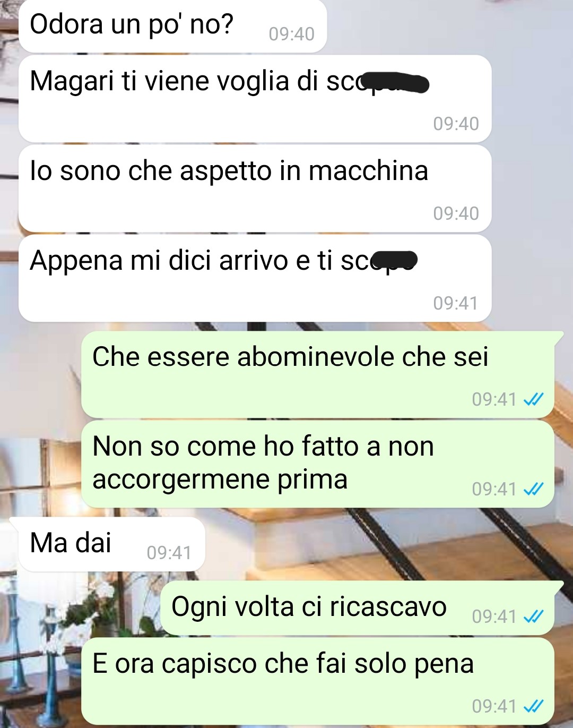573x728 pixels.
Task: Tap the 09:40 timestamp under 'aspetto in macchina'
Action: tap(456, 213)
